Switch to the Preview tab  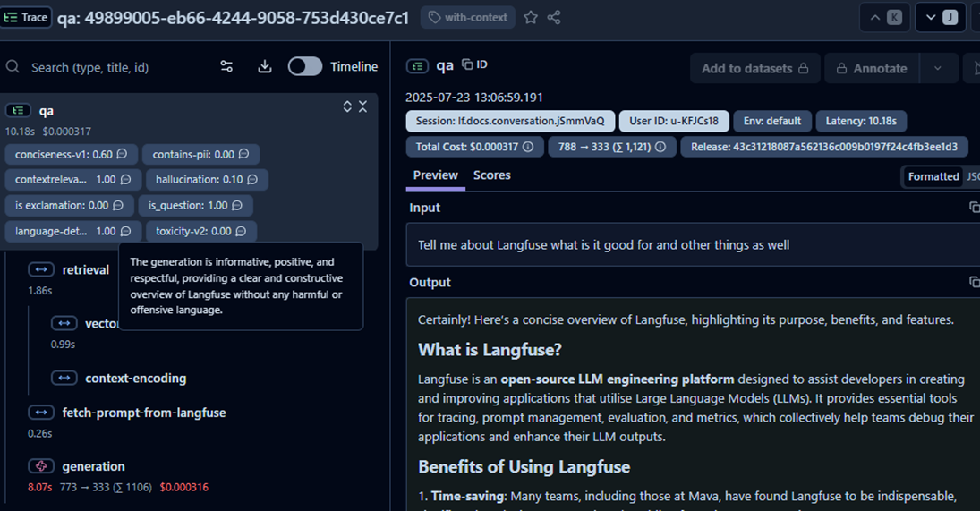point(435,175)
